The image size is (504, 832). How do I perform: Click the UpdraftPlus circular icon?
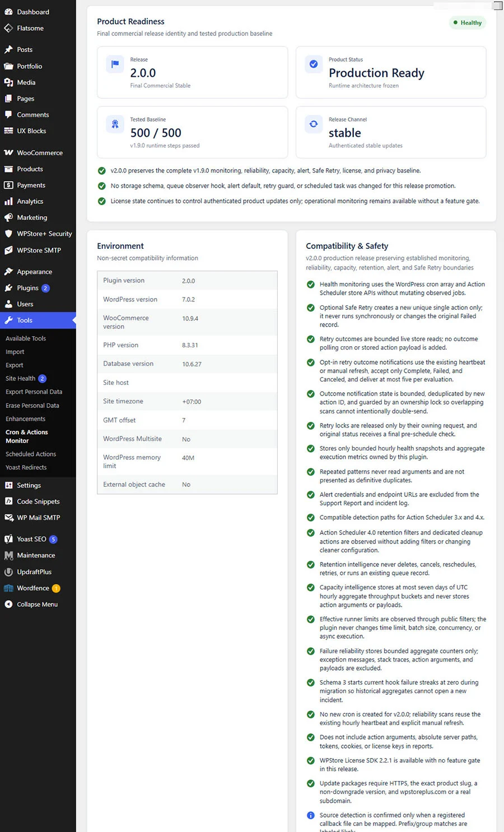pyautogui.click(x=8, y=572)
